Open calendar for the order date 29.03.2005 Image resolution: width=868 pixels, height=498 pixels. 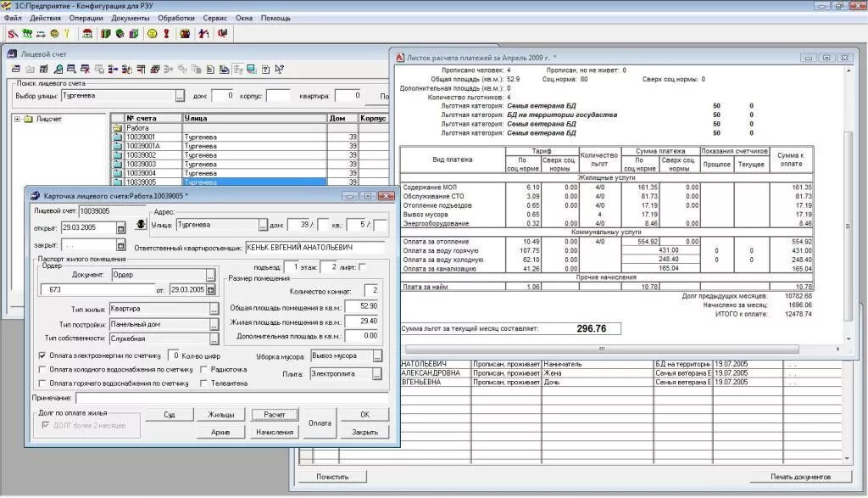point(210,289)
